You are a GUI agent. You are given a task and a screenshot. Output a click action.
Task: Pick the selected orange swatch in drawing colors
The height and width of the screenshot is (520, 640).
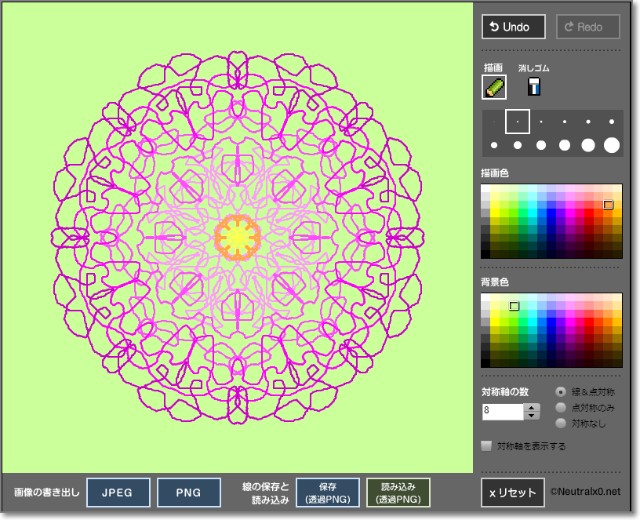click(607, 205)
